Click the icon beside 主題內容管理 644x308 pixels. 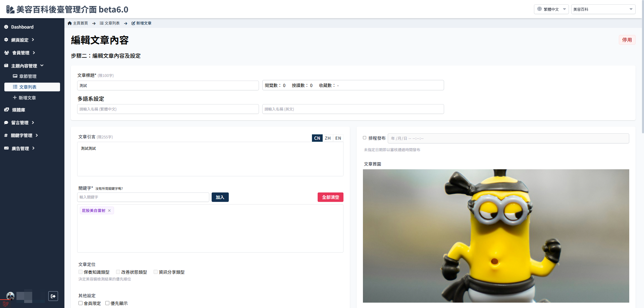(6, 66)
